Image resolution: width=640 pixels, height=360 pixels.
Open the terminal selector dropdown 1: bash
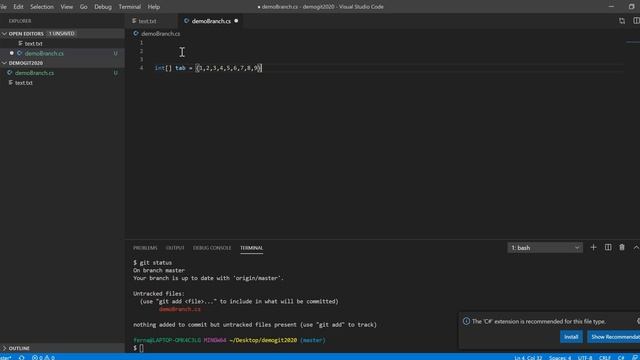point(545,247)
